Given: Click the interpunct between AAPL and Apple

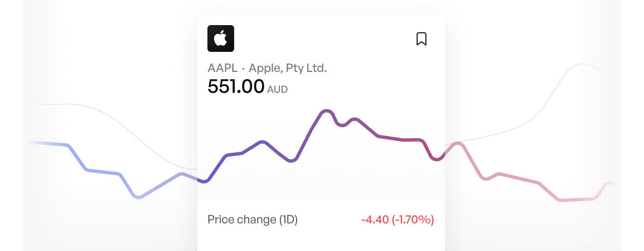Looking at the screenshot, I should point(243,69).
